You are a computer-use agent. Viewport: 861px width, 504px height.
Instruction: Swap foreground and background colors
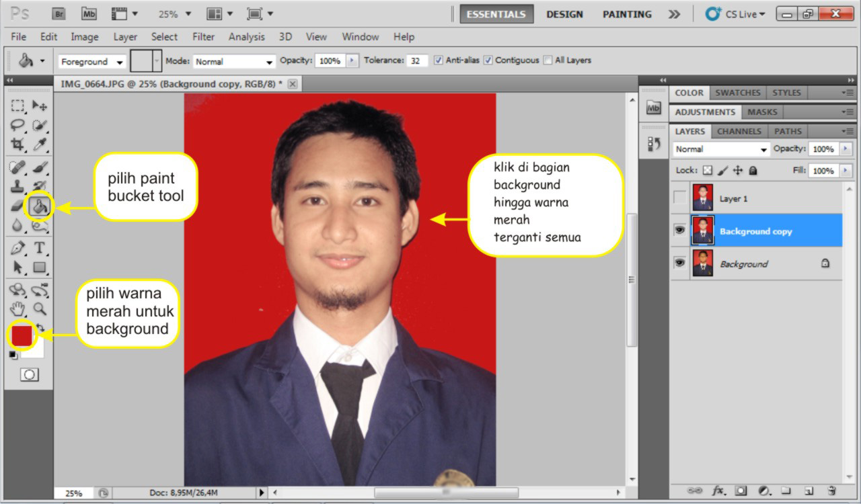tap(40, 327)
